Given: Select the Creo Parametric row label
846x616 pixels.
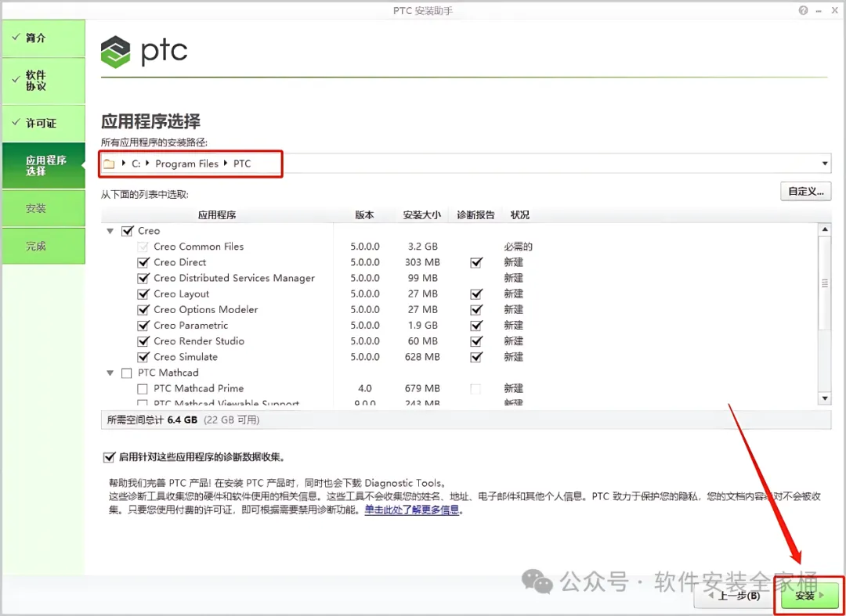Looking at the screenshot, I should pos(190,326).
